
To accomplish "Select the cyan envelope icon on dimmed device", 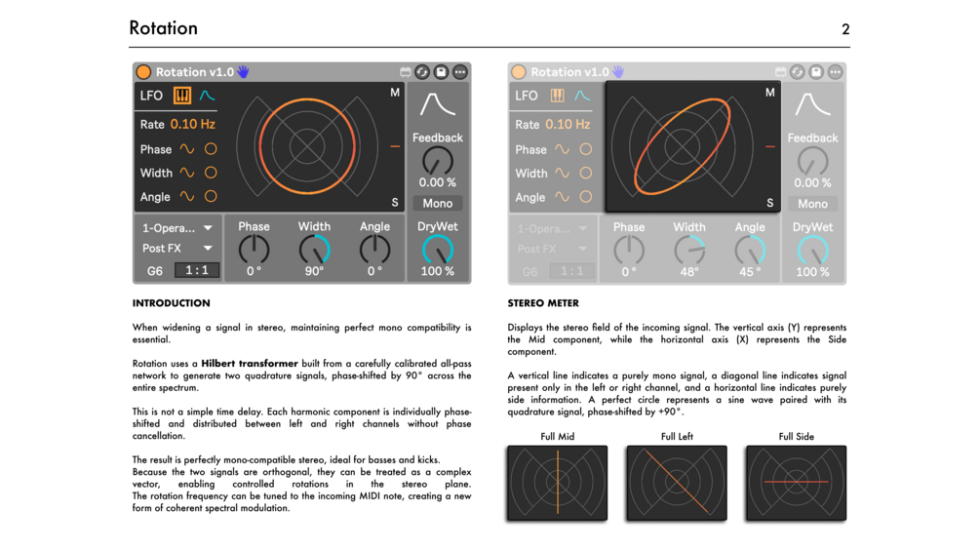I will 582,96.
